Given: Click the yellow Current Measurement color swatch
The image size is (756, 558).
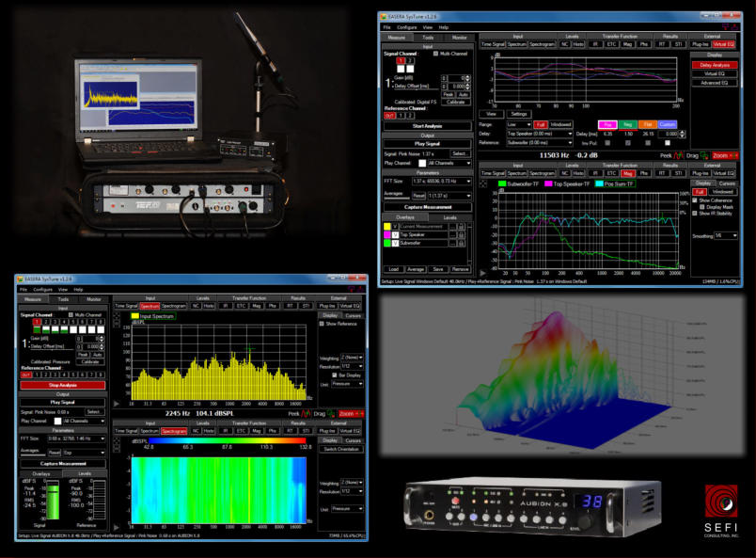Looking at the screenshot, I should [x=387, y=227].
